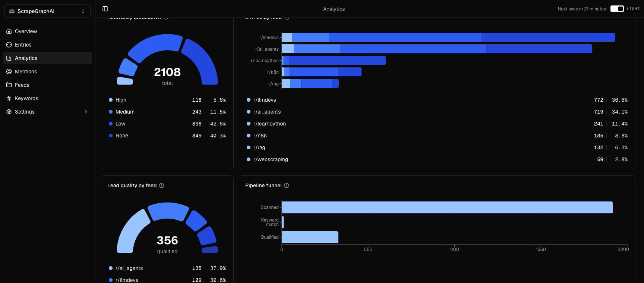Click the None relevancy legend dot
The image size is (644, 283).
pyautogui.click(x=111, y=136)
